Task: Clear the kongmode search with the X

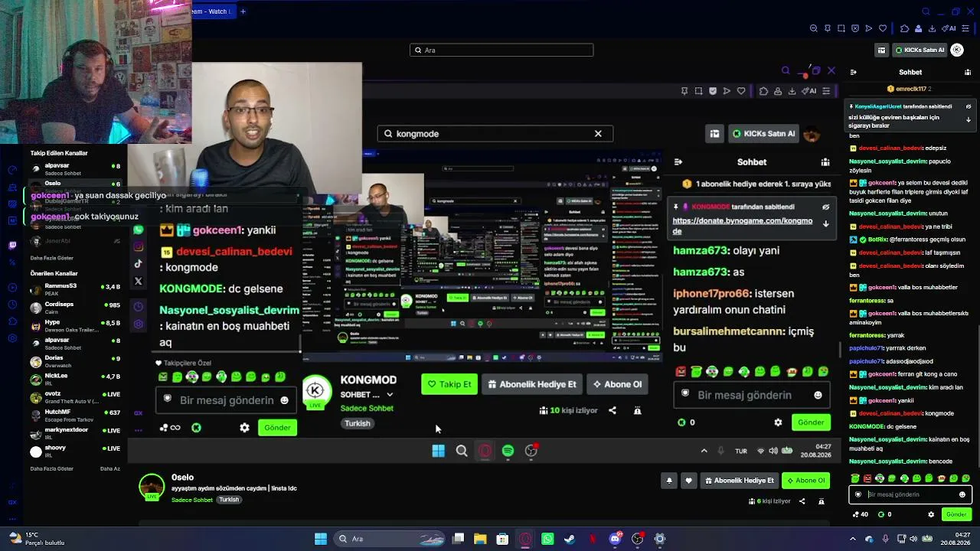Action: (598, 134)
